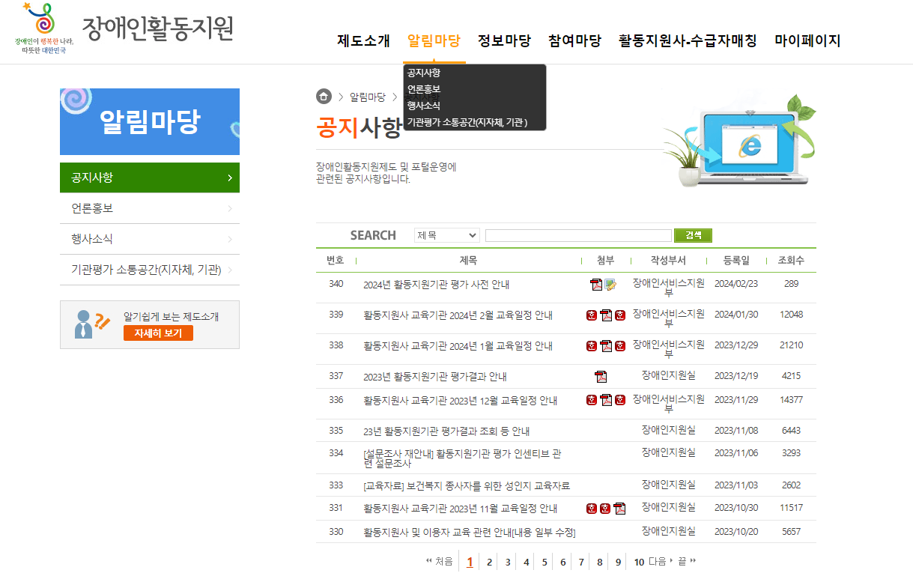
Task: Go to page 5 of notices
Action: point(545,563)
